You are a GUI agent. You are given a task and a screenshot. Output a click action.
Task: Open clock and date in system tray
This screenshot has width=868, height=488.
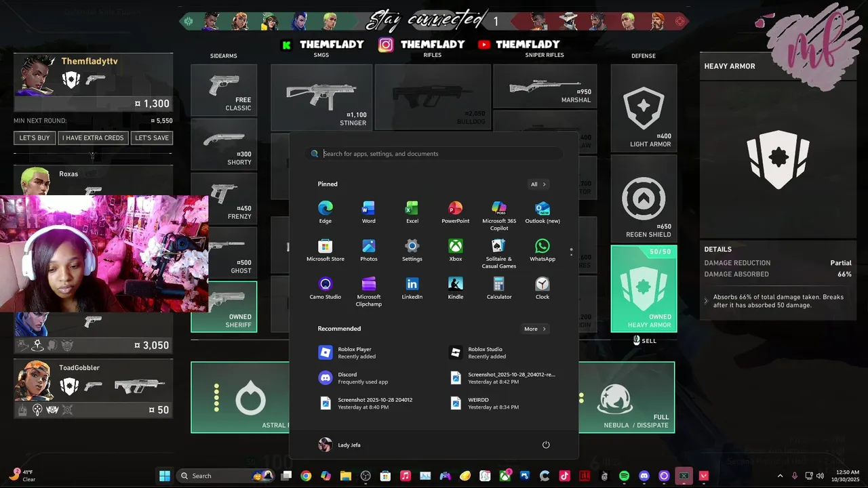[847, 476]
